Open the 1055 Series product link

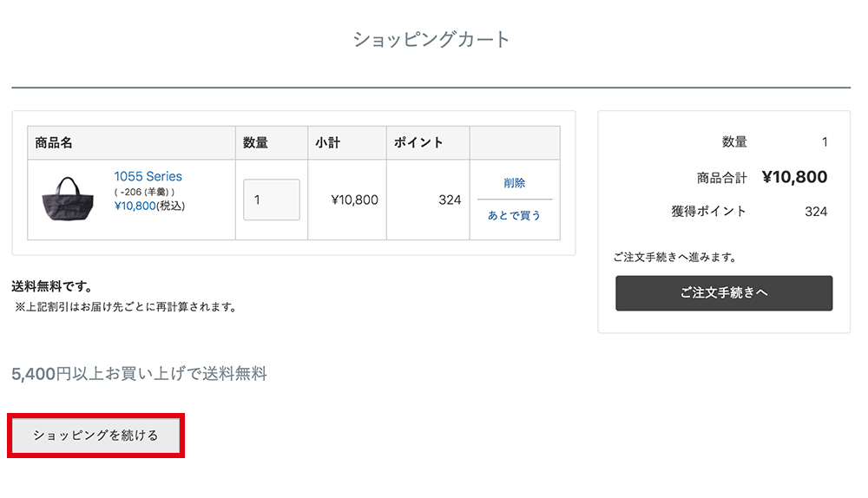(x=148, y=176)
